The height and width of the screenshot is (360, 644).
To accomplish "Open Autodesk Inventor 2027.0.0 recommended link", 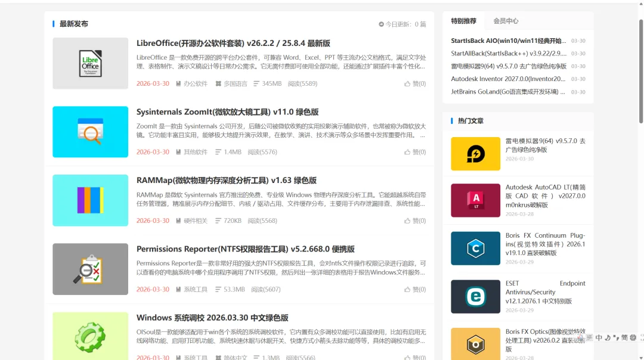I will click(509, 79).
